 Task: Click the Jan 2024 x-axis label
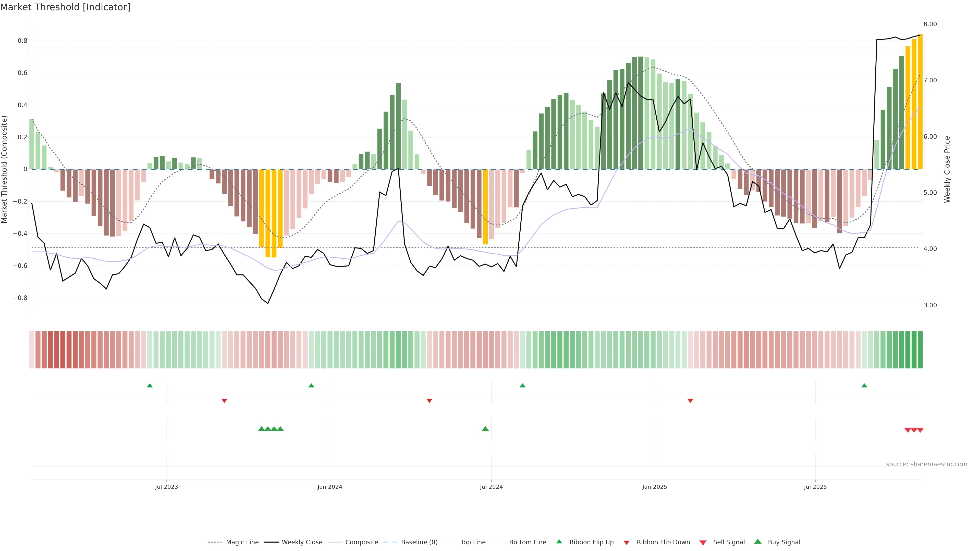tap(330, 487)
